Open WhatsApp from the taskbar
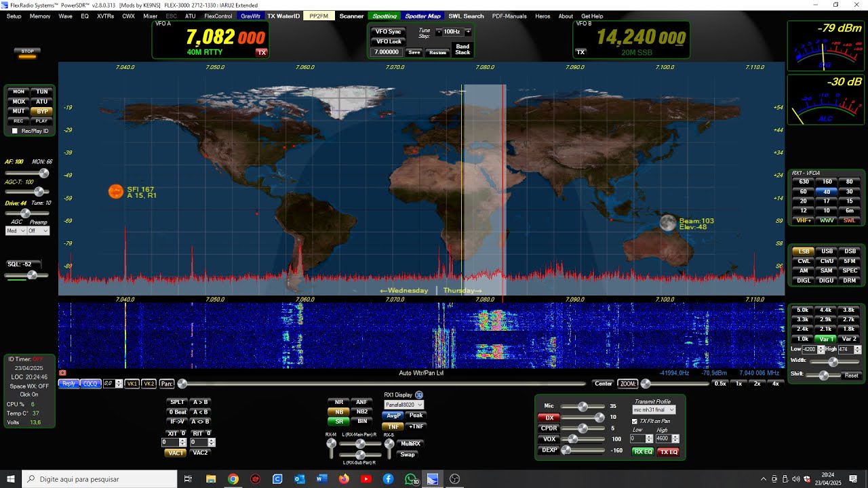The height and width of the screenshot is (488, 868). 410,479
